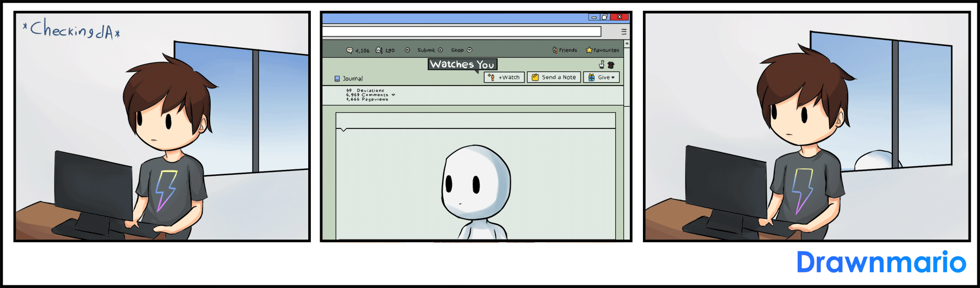Click the +Watch button
The image size is (980, 288).
504,77
